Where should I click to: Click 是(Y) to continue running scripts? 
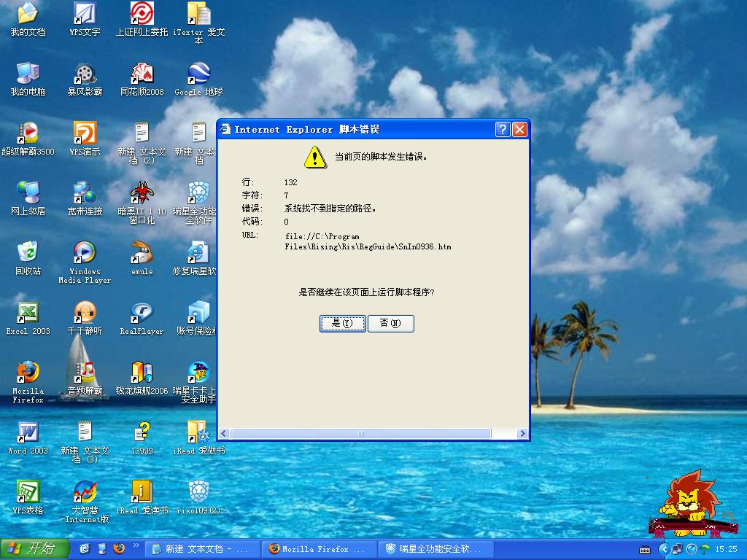[x=343, y=323]
